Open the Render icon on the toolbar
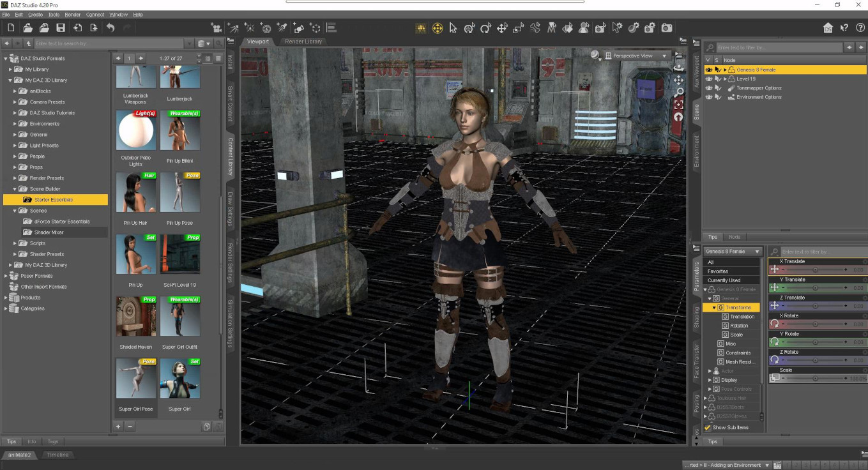Screen dimensions: 868x470 (x=666, y=28)
